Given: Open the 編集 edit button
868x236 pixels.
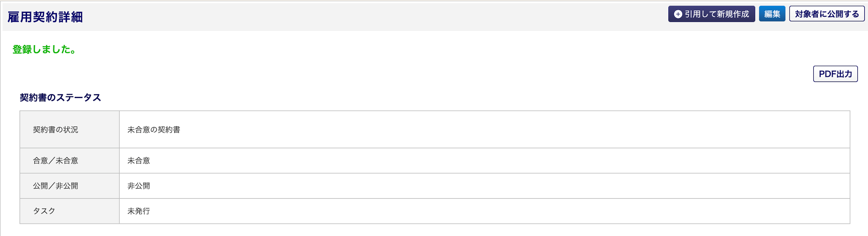Looking at the screenshot, I should 772,14.
